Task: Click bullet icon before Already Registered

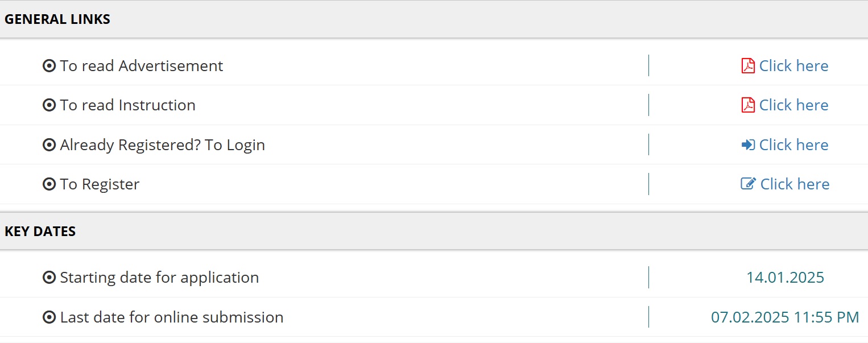Action: 49,145
